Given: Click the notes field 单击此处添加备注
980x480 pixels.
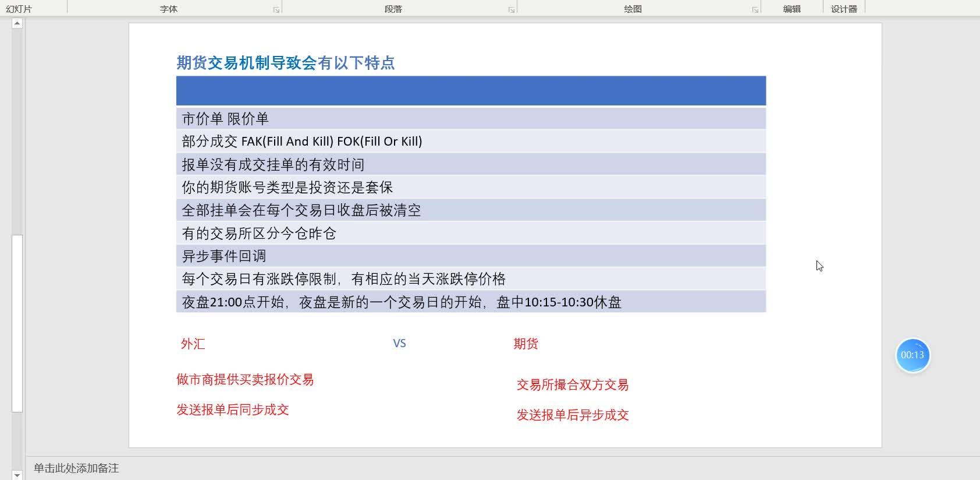Looking at the screenshot, I should point(76,468).
